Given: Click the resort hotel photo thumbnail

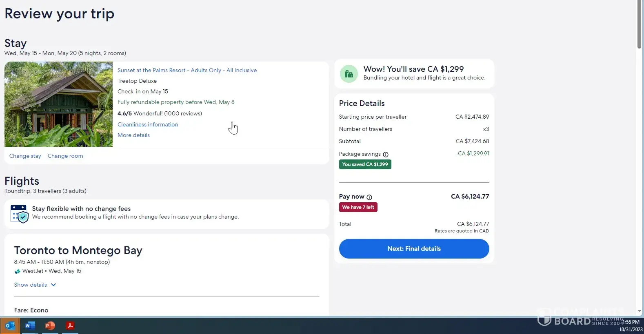Looking at the screenshot, I should pos(58,104).
